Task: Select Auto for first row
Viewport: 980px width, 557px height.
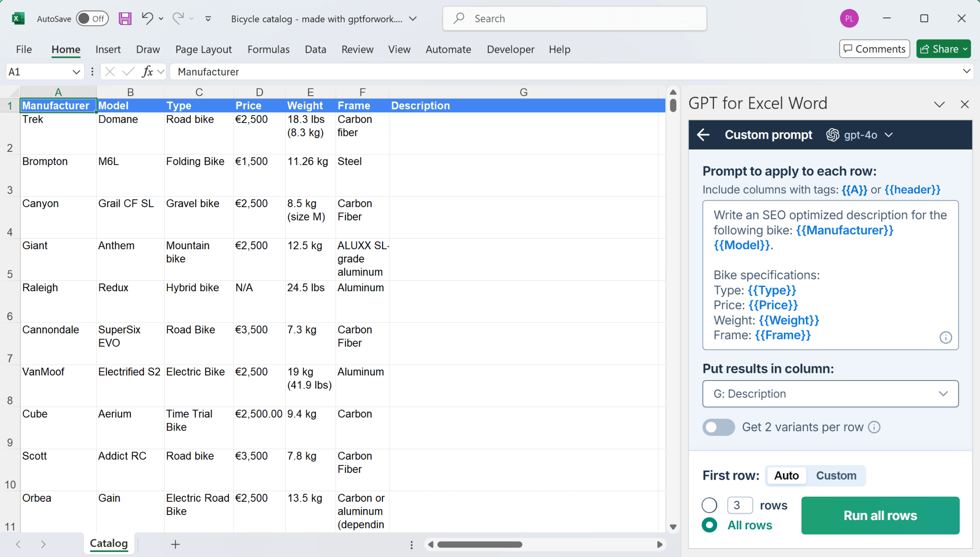Action: point(786,475)
